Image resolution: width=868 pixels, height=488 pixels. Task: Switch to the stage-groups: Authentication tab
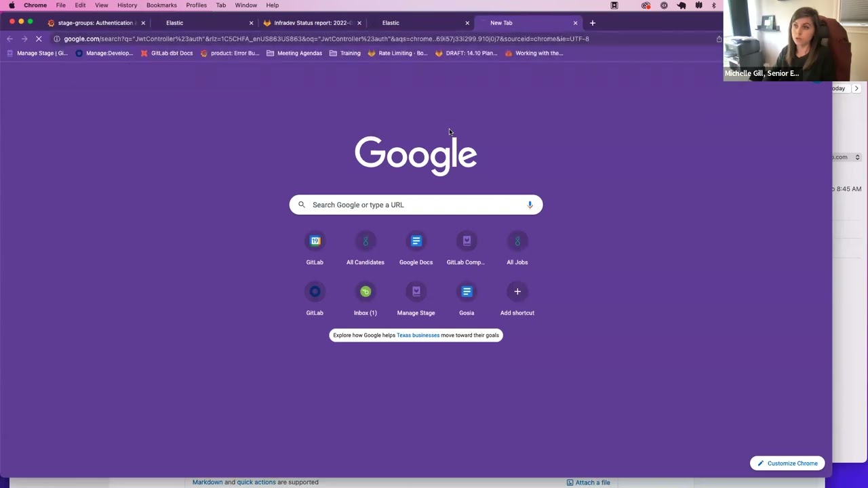coord(96,23)
